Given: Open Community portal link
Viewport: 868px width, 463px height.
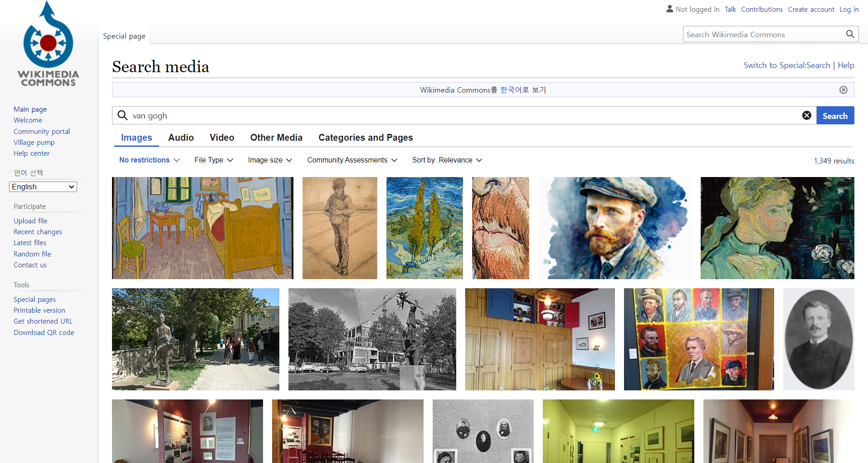Looking at the screenshot, I should [42, 131].
